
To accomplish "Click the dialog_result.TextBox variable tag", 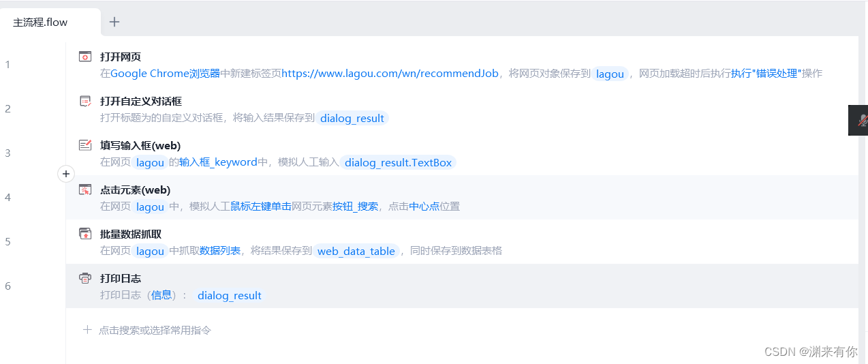I will (x=399, y=162).
